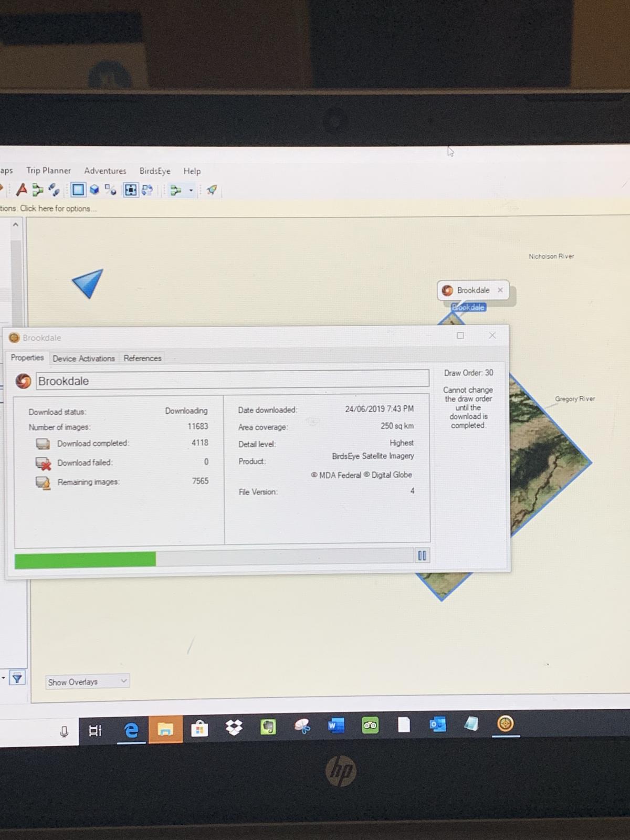Pause the Brookdale download
This screenshot has height=840, width=630.
click(x=422, y=555)
